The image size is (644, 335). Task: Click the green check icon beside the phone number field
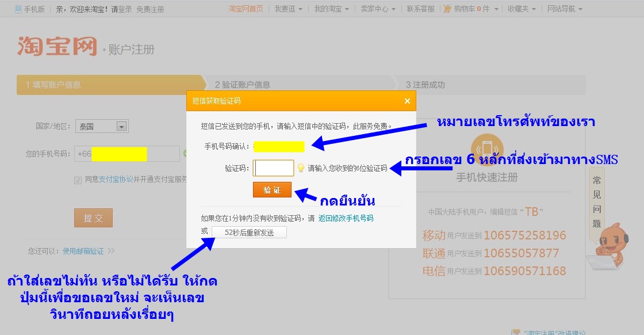(185, 153)
